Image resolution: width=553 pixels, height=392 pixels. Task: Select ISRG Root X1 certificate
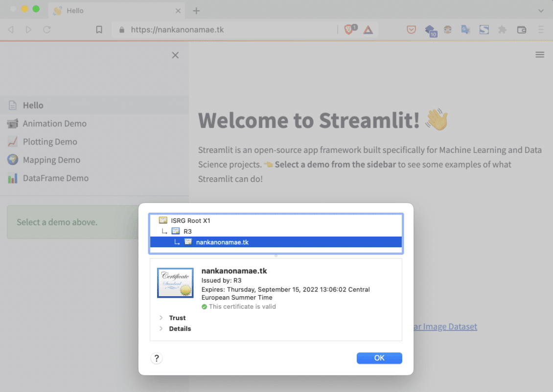tap(276, 220)
